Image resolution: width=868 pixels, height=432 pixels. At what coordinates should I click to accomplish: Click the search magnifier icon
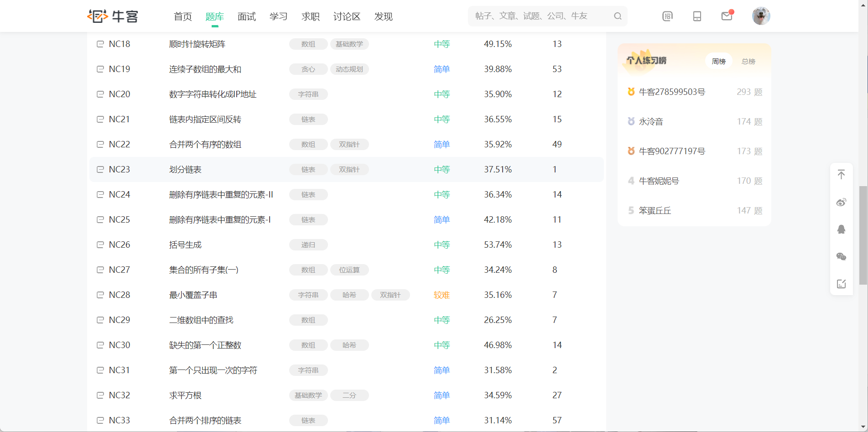[618, 16]
